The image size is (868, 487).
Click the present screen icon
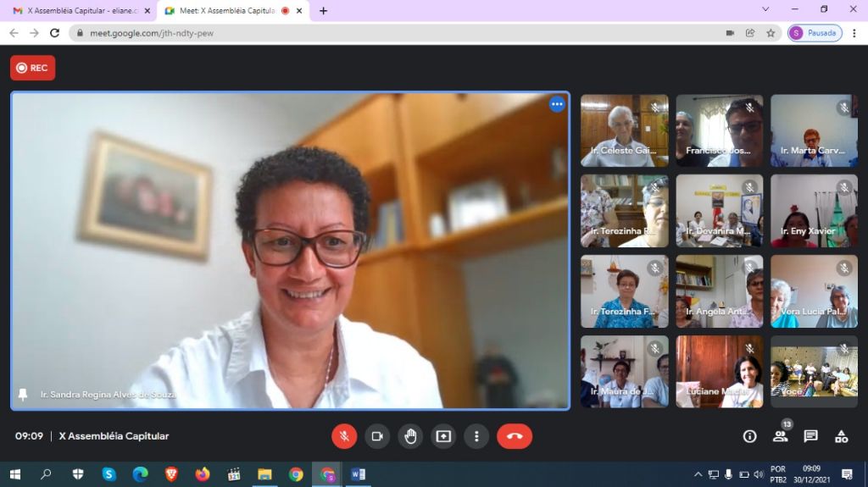(x=443, y=436)
